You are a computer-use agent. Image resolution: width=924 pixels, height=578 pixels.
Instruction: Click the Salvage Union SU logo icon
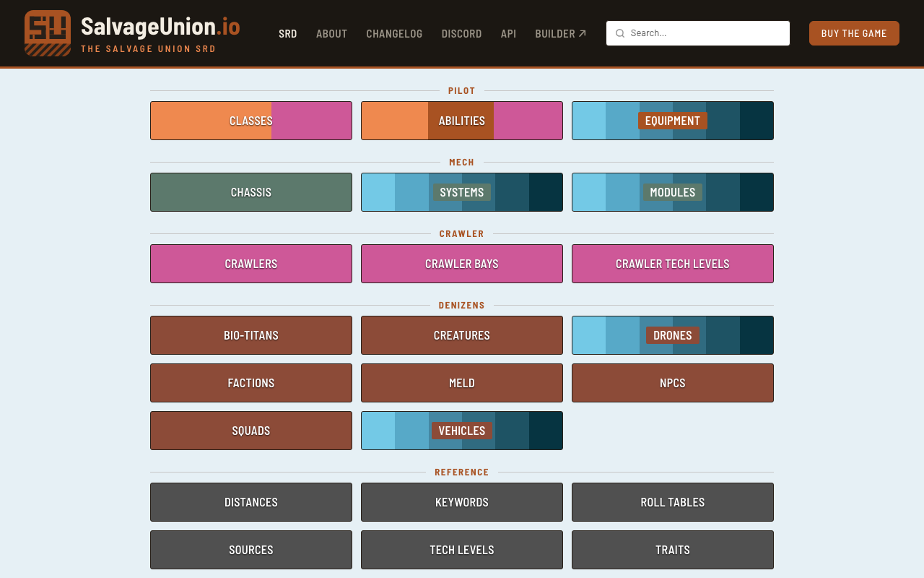(48, 33)
